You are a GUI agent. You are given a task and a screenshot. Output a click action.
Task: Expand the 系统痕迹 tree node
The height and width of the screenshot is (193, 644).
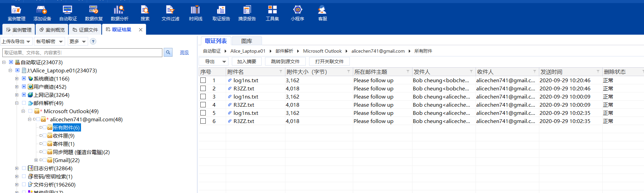coord(17,78)
